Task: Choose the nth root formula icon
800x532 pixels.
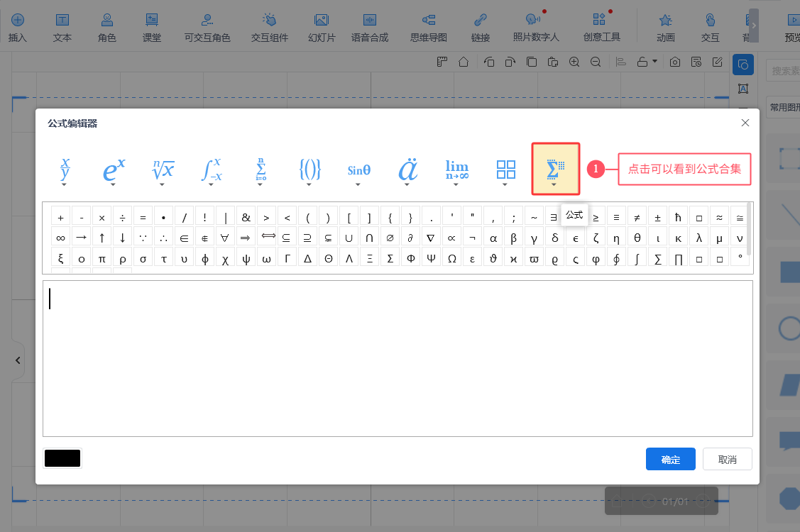Action: [163, 170]
